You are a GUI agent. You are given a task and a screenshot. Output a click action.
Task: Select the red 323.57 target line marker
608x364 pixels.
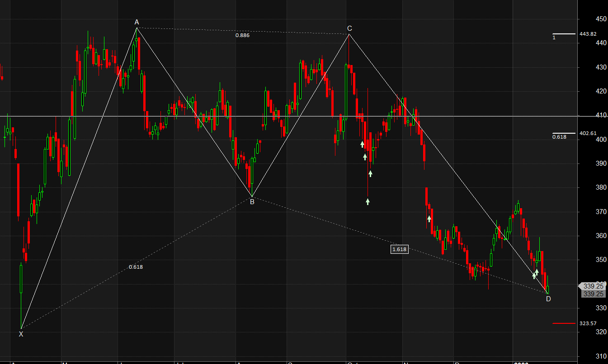564,323
